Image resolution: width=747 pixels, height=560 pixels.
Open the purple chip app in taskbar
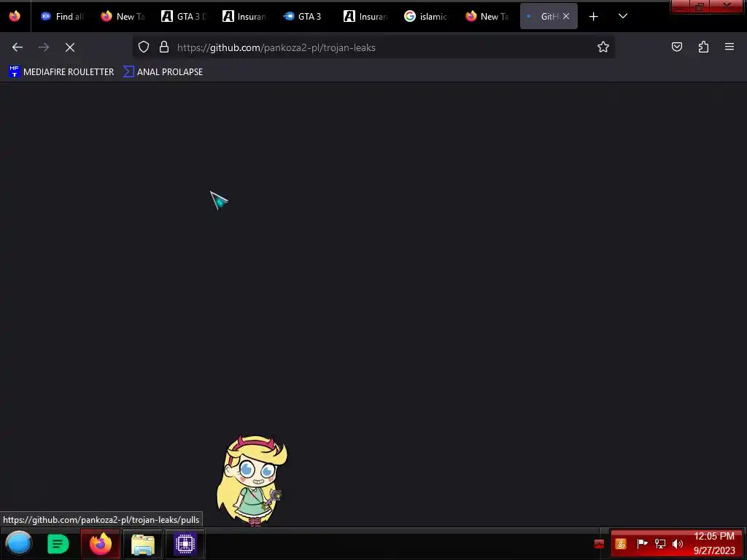(185, 544)
